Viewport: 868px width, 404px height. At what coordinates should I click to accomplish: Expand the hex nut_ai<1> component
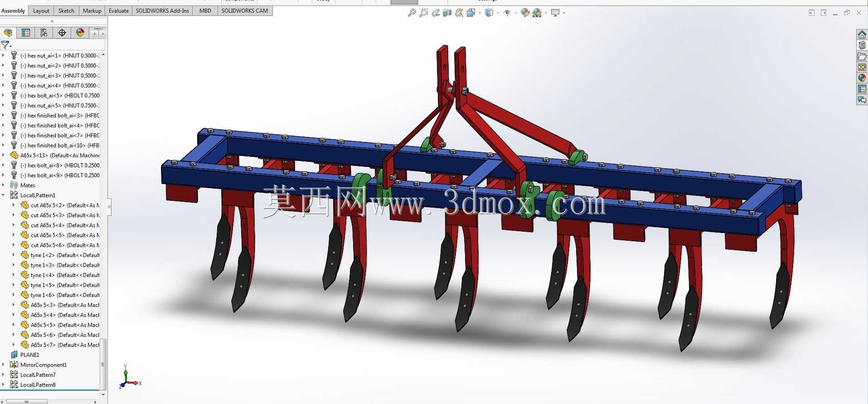click(x=4, y=55)
